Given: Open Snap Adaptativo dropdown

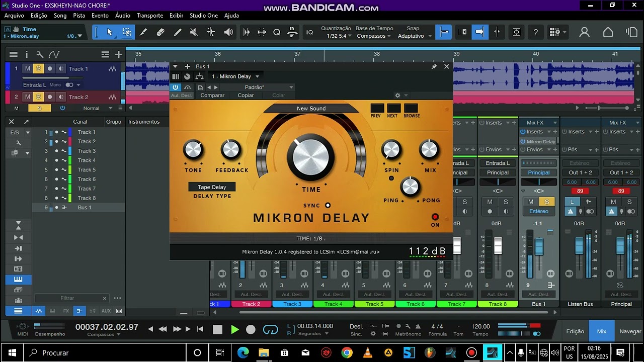Looking at the screenshot, I should click(415, 36).
